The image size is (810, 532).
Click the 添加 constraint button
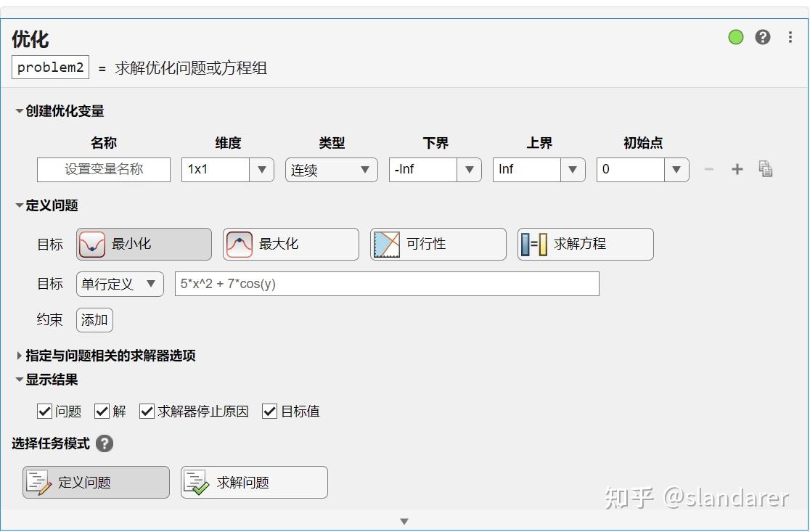coord(94,319)
